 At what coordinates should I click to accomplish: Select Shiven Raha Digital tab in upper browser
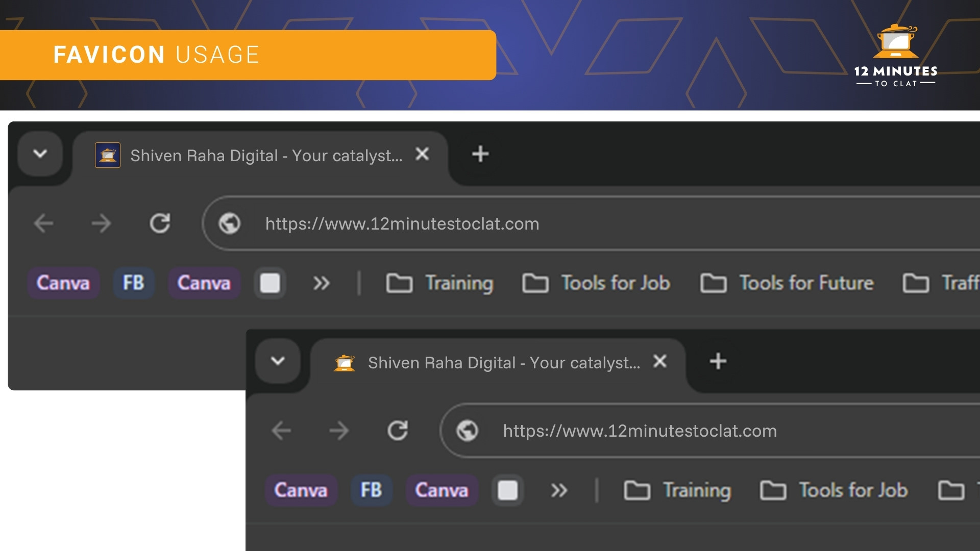point(260,155)
